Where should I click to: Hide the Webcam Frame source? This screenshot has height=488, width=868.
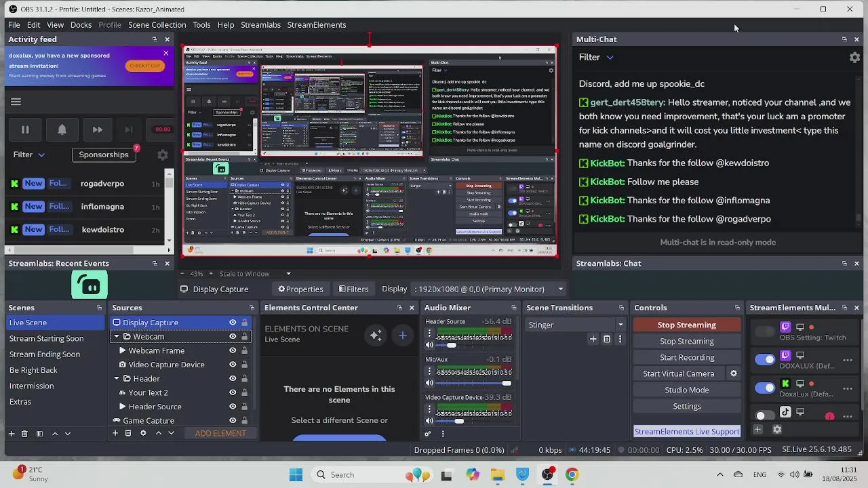tap(233, 350)
